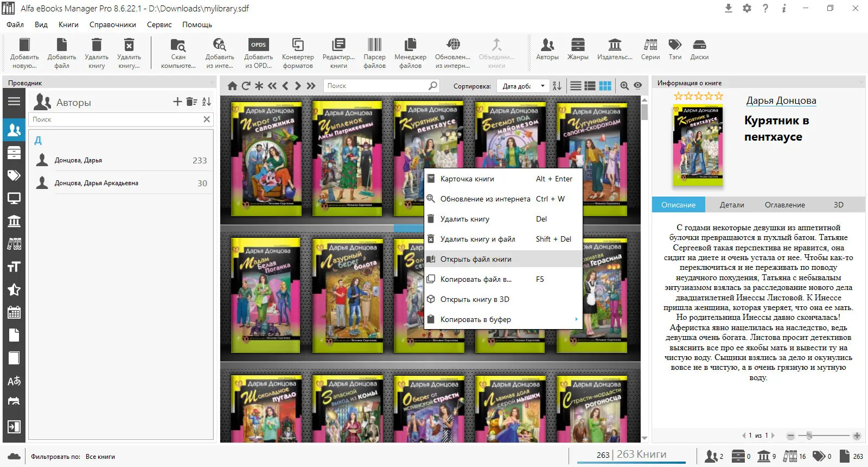
Task: Open Book information panel header dropdown
Action: click(x=861, y=83)
